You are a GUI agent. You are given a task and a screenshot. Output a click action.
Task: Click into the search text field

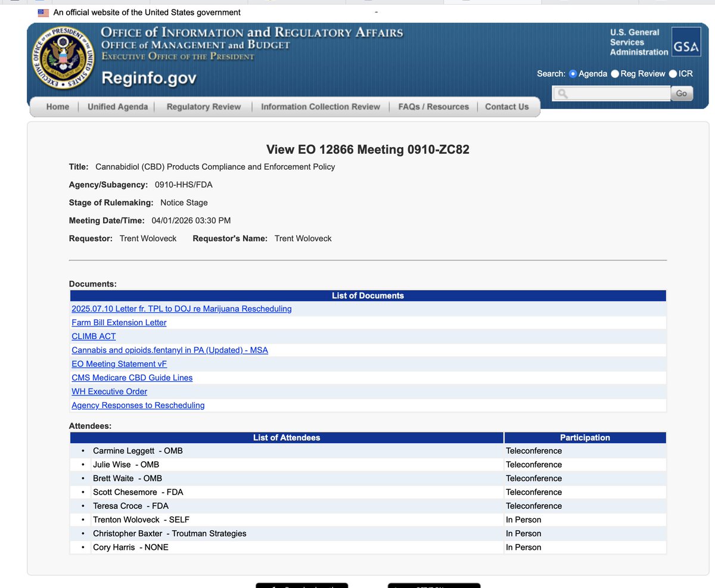611,94
